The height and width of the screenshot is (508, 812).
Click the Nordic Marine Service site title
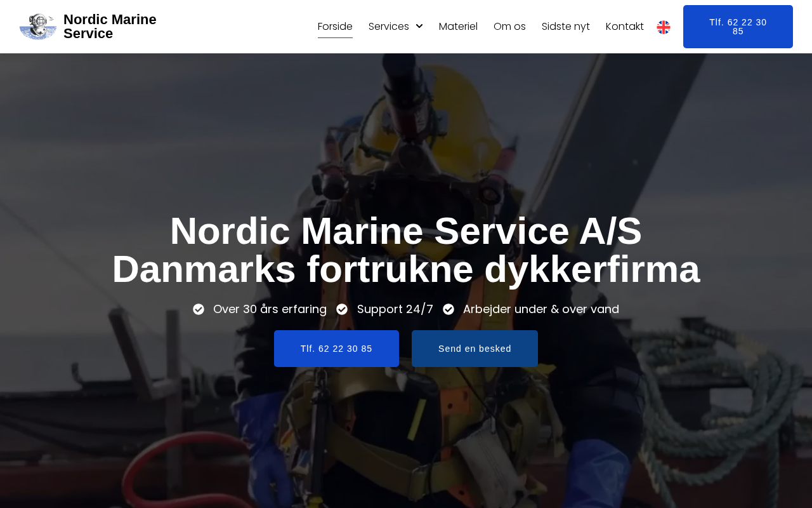110,27
